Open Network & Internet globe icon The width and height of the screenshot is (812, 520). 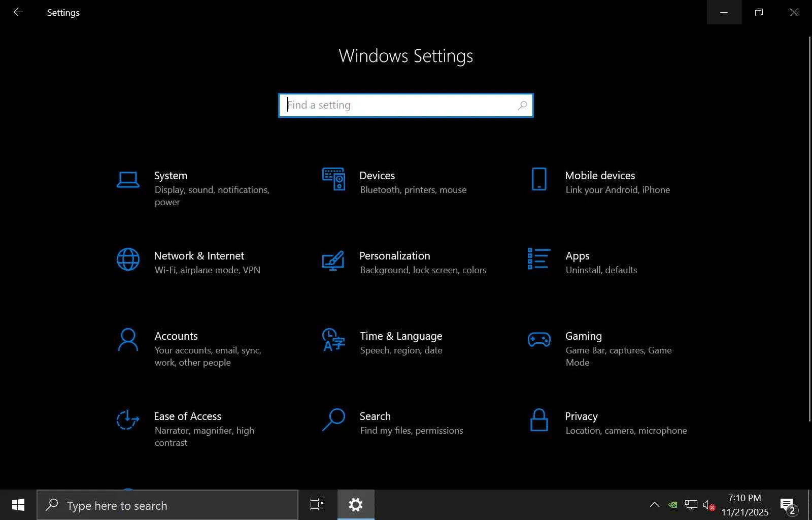point(128,259)
